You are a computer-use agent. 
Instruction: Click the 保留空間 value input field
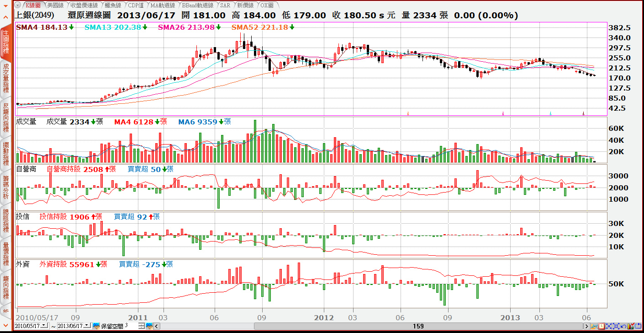[x=131, y=326]
